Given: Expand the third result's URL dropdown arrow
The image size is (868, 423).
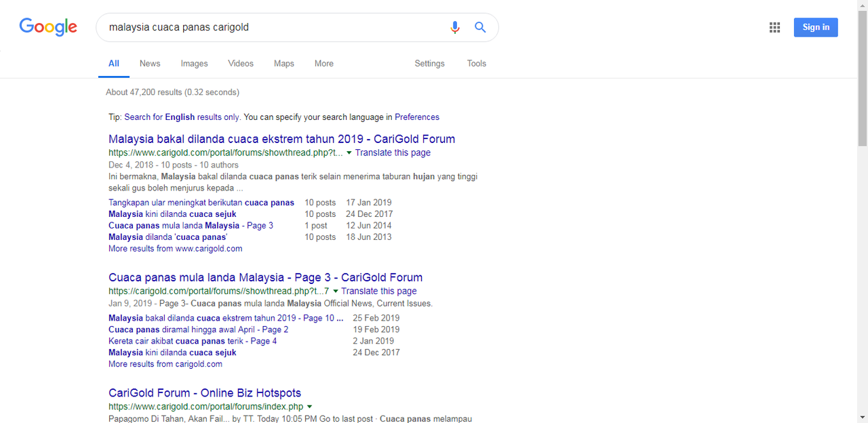Looking at the screenshot, I should pyautogui.click(x=309, y=407).
